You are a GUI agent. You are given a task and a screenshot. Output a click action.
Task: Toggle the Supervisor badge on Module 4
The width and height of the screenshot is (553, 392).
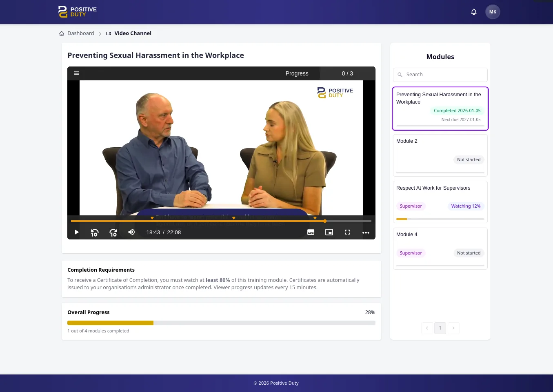[411, 253]
